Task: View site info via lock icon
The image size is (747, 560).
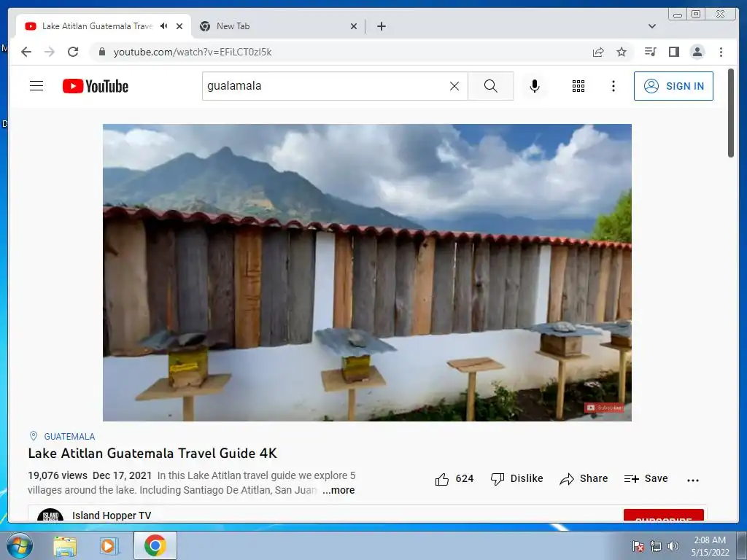Action: coord(101,52)
